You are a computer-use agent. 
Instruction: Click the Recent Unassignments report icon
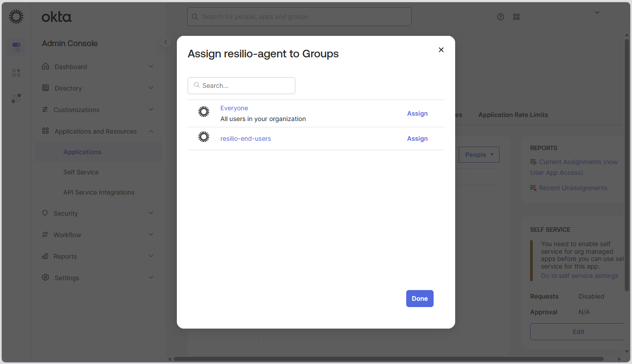pyautogui.click(x=533, y=188)
